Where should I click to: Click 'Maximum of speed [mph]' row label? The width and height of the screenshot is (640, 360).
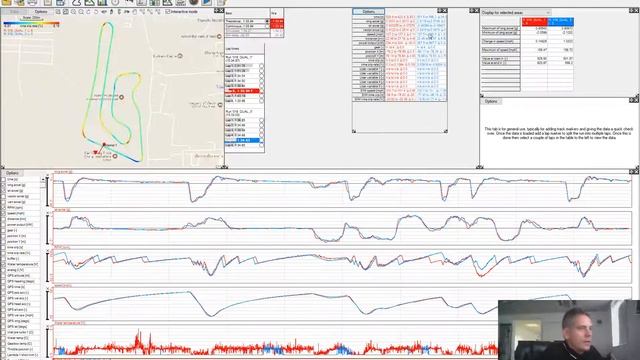(x=500, y=50)
